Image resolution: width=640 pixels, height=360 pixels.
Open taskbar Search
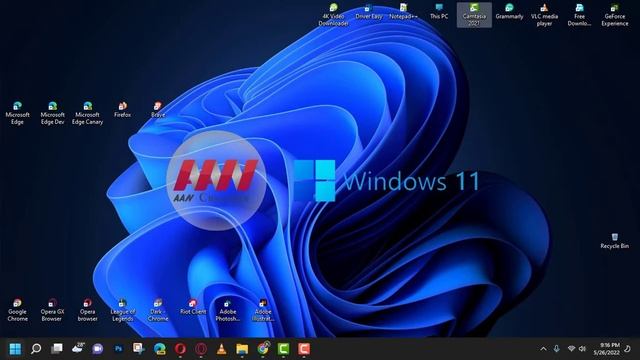(x=36, y=349)
